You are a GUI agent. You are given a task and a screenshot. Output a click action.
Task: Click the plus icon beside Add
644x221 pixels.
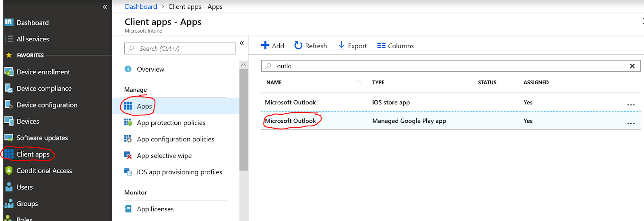[x=265, y=45]
